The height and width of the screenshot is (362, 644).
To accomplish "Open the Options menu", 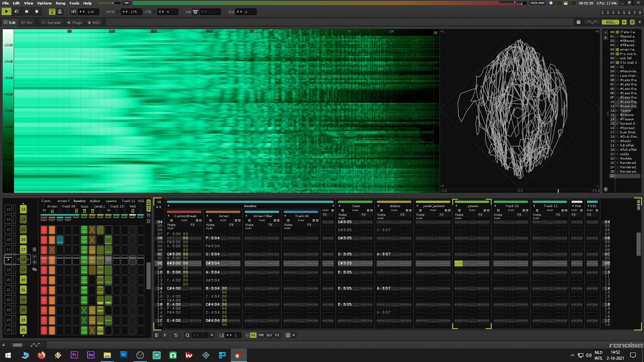I will (x=44, y=3).
